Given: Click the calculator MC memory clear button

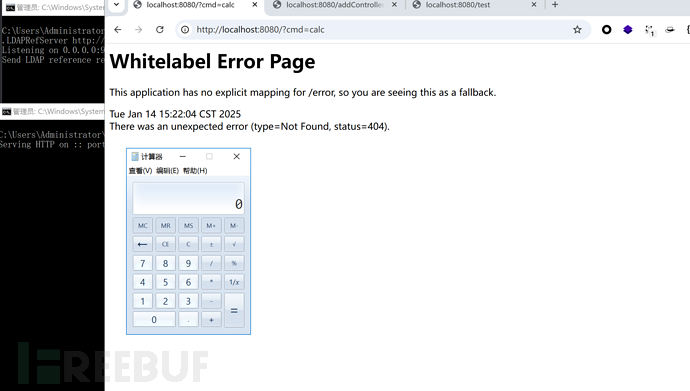Looking at the screenshot, I should pos(143,226).
